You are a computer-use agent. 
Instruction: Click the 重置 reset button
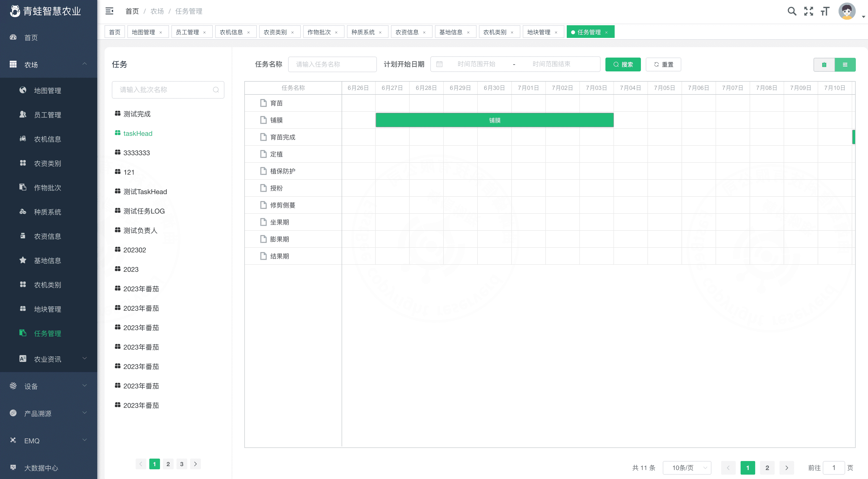pos(663,65)
